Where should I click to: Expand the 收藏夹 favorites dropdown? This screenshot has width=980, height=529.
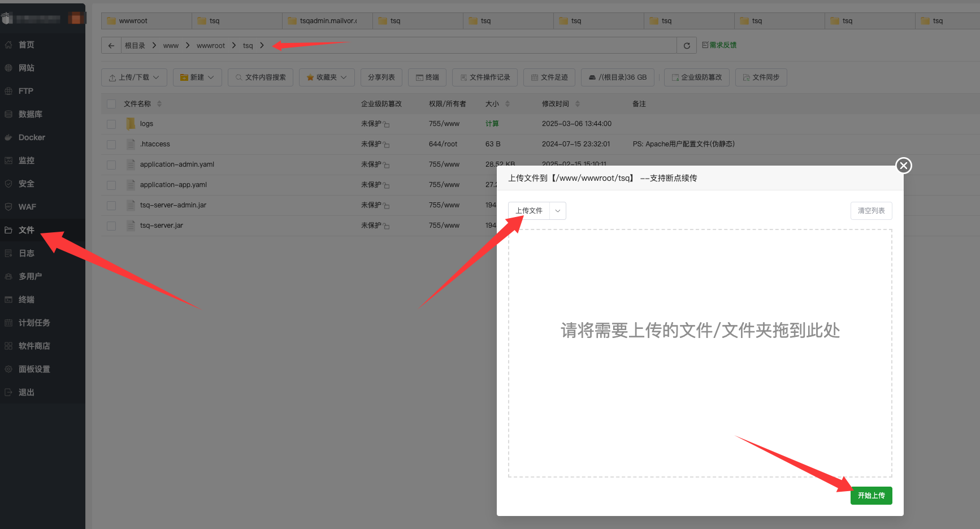click(327, 77)
